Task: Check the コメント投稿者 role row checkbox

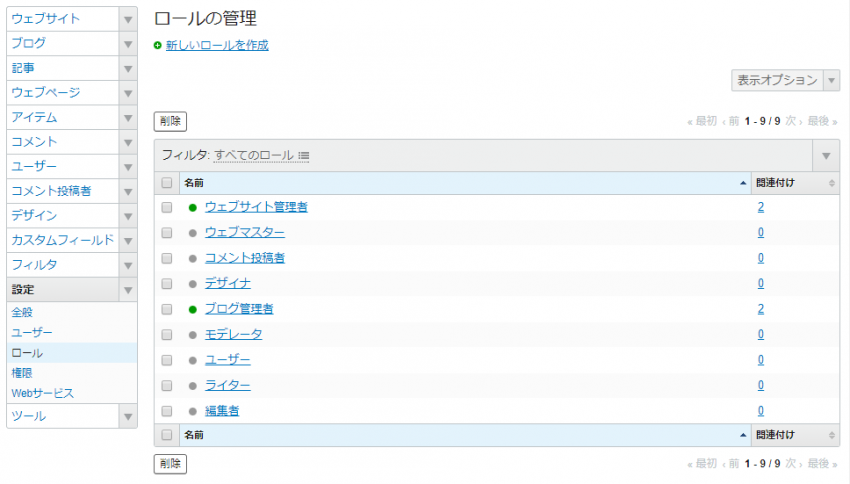Action: [x=167, y=259]
